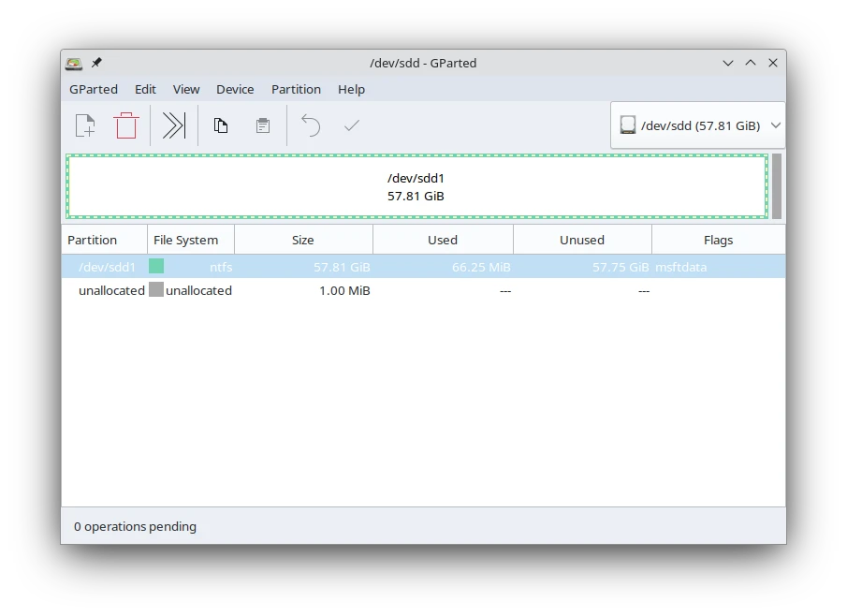
Task: Click the Undo last operation icon
Action: tap(311, 125)
